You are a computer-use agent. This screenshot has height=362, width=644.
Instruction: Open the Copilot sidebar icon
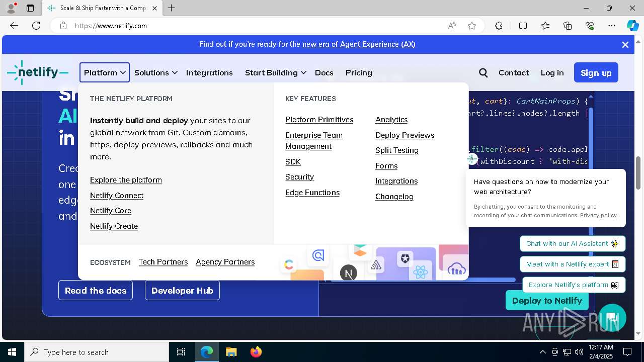[x=632, y=26]
